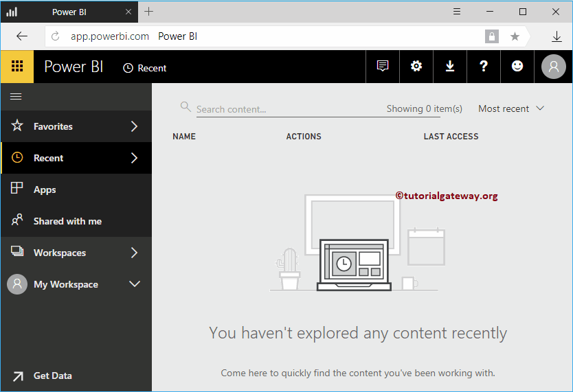
Task: Click the Shared with me people icon
Action: [x=16, y=220]
